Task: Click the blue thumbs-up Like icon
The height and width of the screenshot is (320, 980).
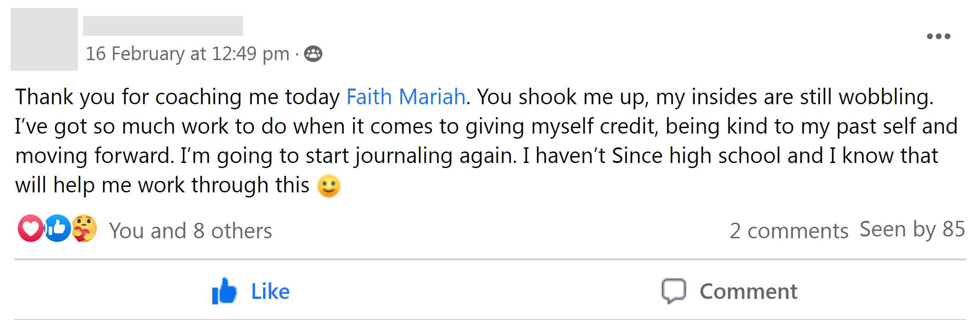Action: (224, 291)
